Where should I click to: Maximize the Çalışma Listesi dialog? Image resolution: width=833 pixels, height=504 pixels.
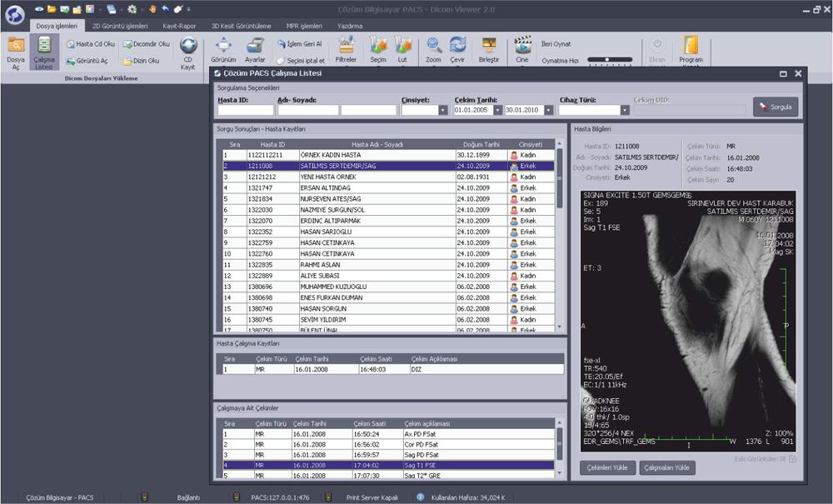782,74
